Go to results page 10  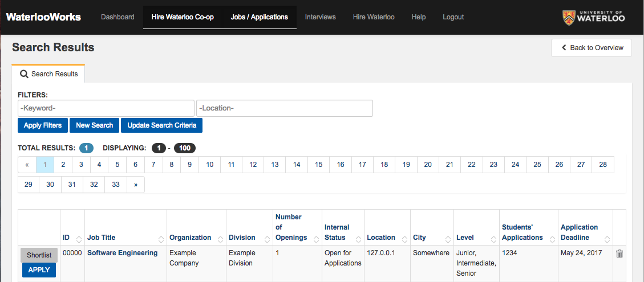click(x=210, y=165)
